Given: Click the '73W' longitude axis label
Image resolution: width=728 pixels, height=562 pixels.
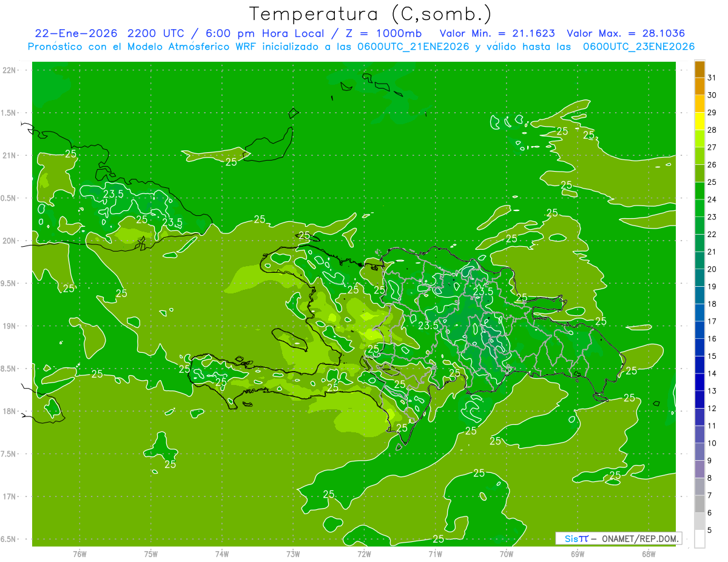Looking at the screenshot, I should pyautogui.click(x=293, y=554).
